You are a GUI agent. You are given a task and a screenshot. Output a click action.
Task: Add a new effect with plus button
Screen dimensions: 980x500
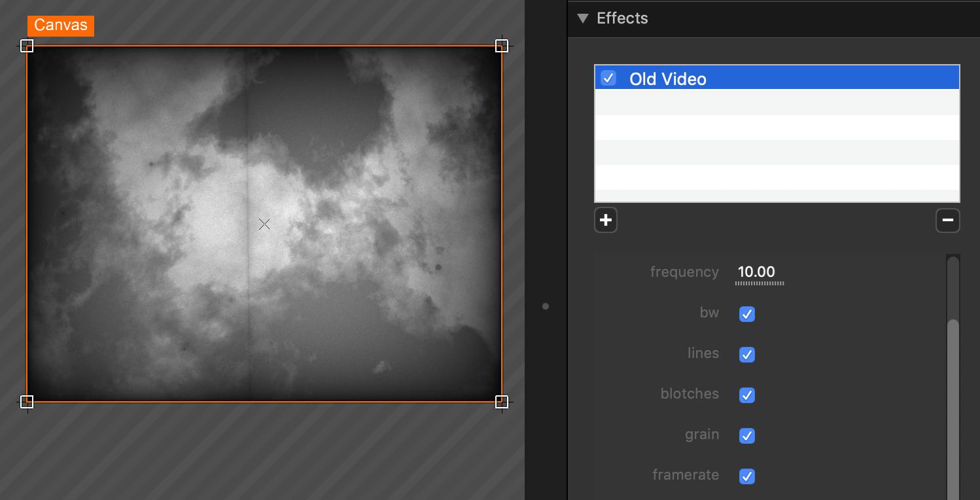(606, 220)
